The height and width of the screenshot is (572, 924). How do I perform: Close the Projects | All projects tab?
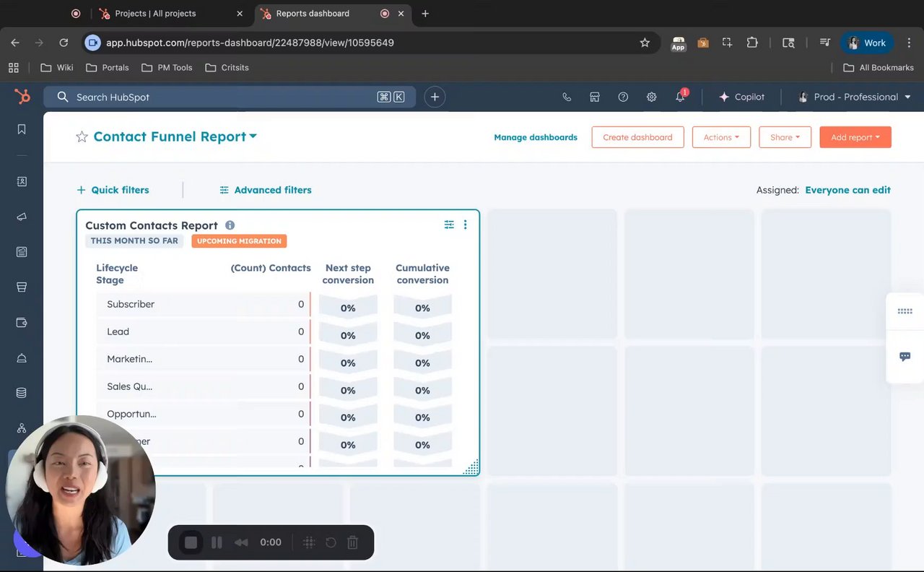(x=240, y=13)
